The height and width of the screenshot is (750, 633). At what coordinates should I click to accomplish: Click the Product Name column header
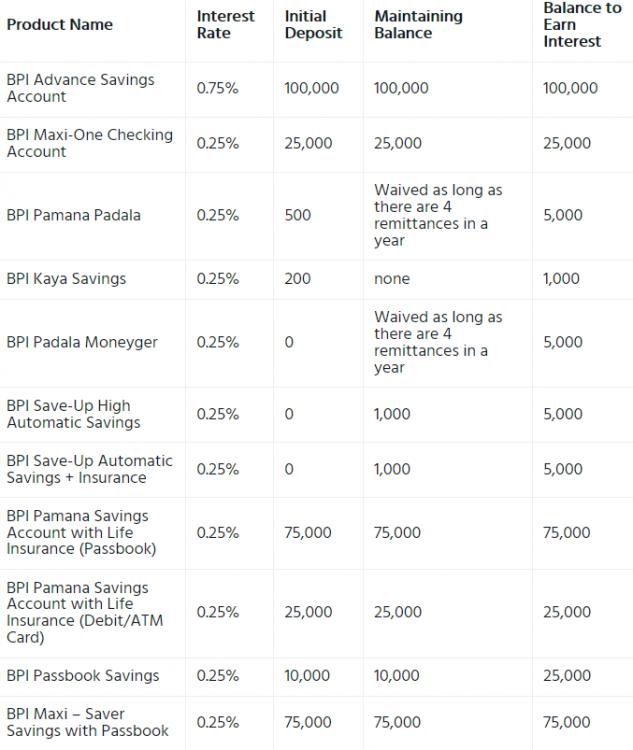(x=60, y=25)
